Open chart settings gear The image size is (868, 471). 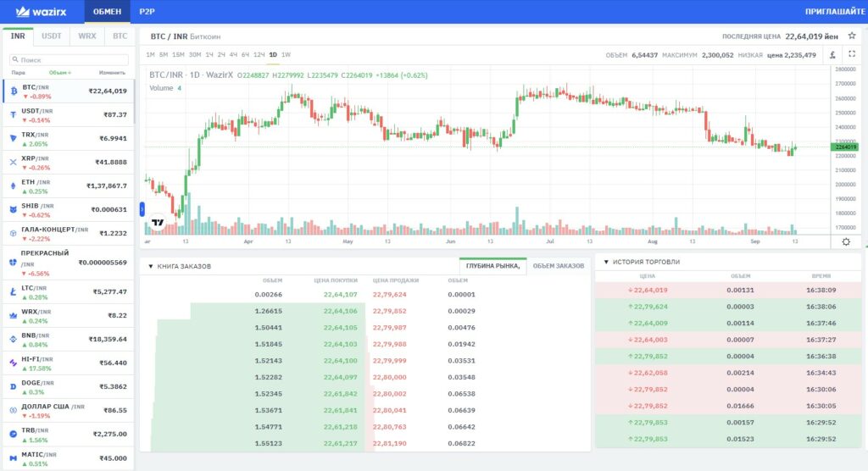point(846,242)
